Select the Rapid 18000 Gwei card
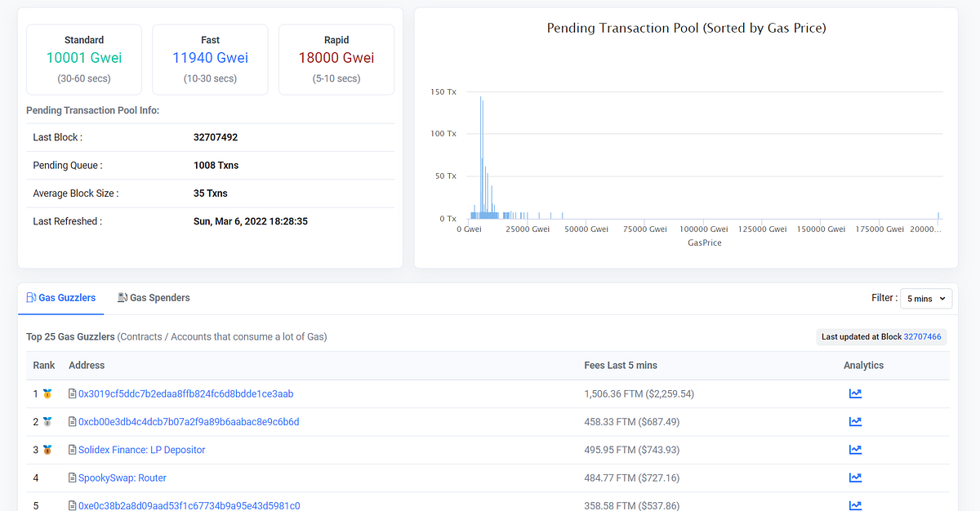 pos(336,60)
